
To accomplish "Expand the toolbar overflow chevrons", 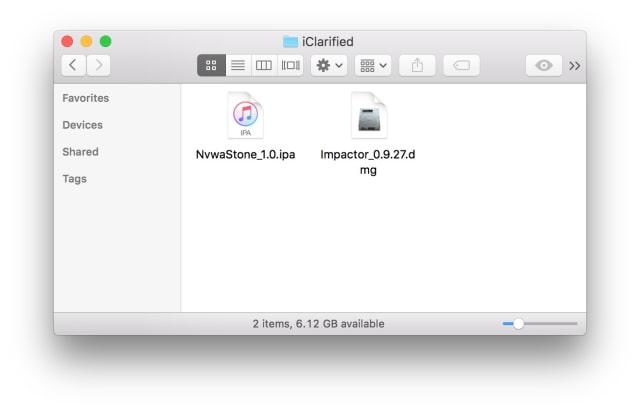I will [x=575, y=65].
